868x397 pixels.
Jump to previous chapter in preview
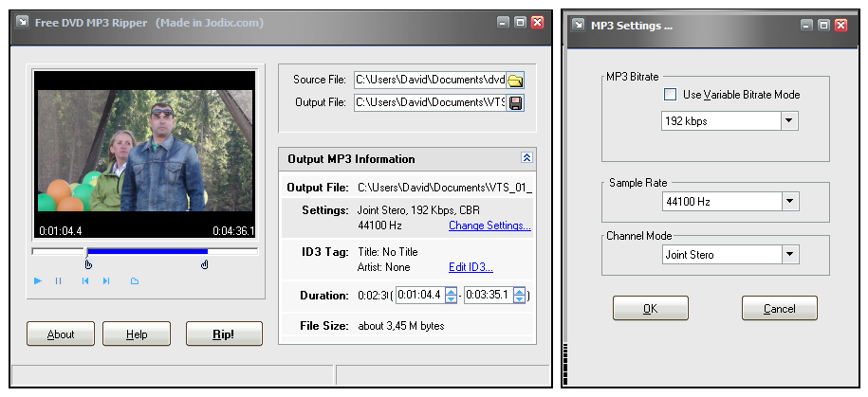(85, 280)
